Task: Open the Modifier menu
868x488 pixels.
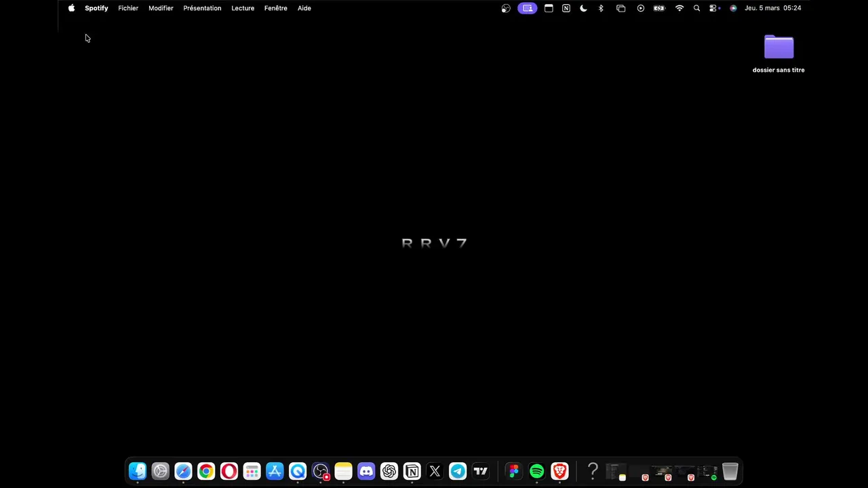Action: [x=161, y=8]
